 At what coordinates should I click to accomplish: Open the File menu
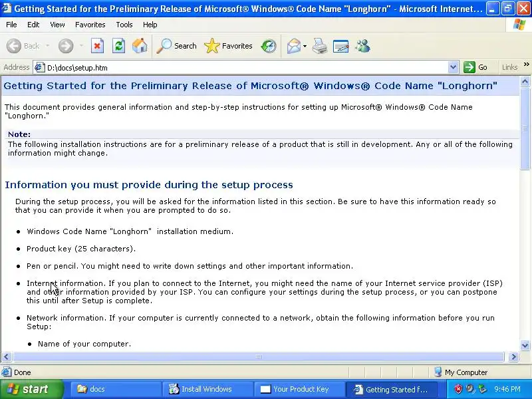(11, 25)
